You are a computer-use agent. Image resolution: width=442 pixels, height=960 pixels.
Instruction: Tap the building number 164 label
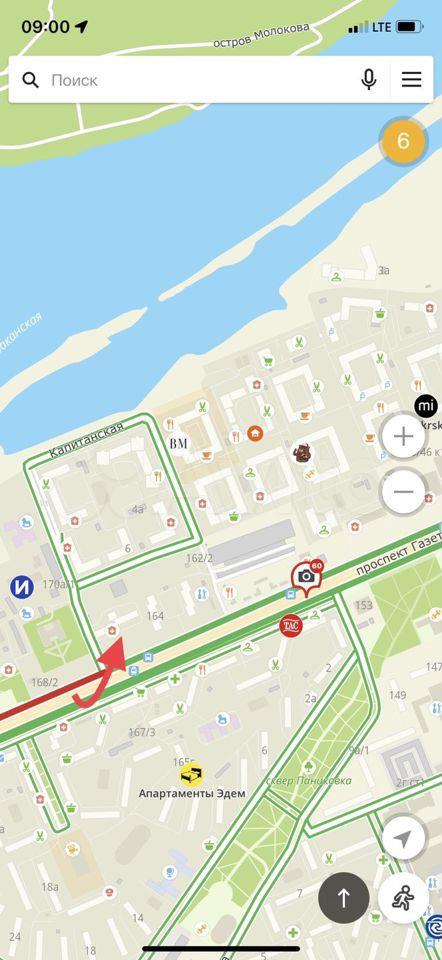pos(155,616)
